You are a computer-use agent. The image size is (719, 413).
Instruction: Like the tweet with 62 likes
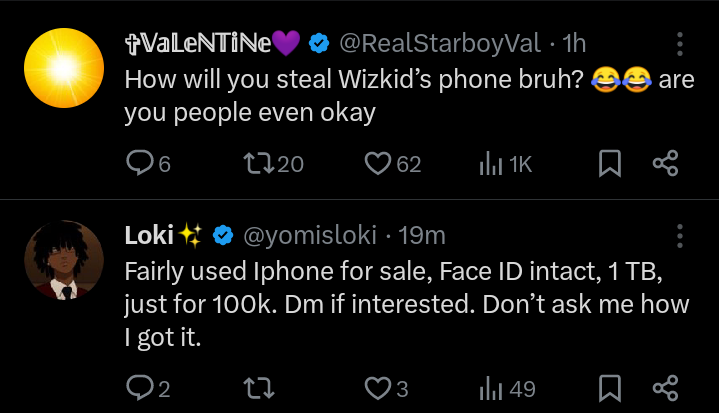(x=393, y=164)
